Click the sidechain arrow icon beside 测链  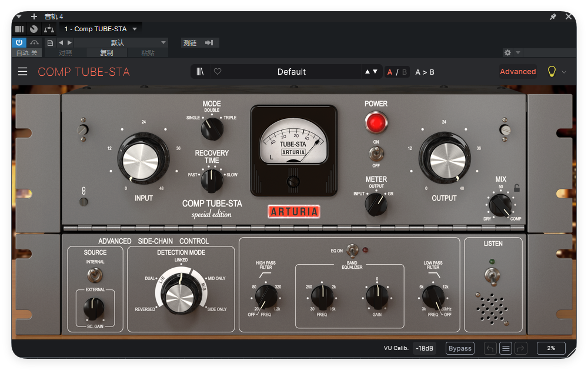tap(209, 43)
